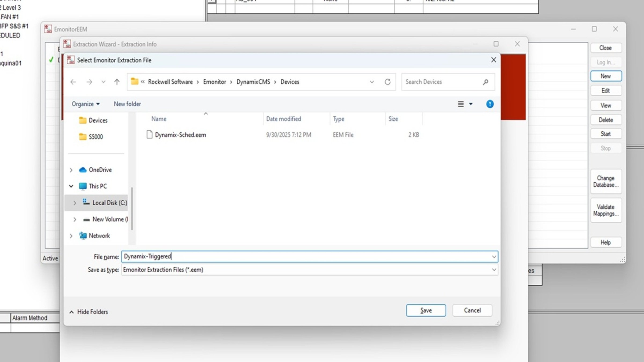Open Devices folder in navigation pane
The image size is (644, 362).
(98, 120)
